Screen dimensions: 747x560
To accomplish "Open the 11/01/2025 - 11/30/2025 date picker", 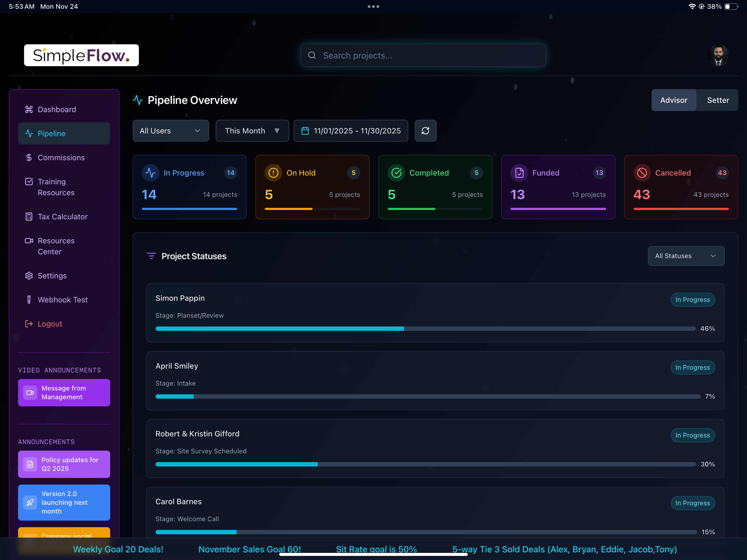I will 351,131.
